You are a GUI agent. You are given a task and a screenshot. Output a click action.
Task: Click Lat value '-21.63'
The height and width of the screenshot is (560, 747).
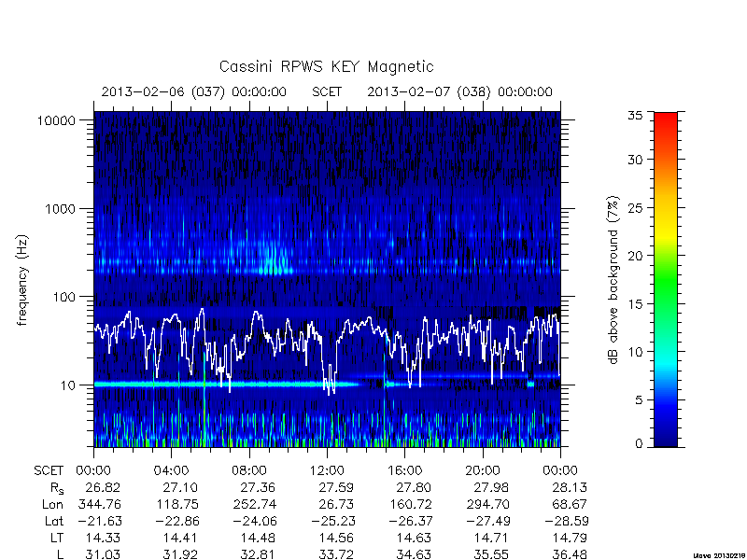pyautogui.click(x=100, y=522)
